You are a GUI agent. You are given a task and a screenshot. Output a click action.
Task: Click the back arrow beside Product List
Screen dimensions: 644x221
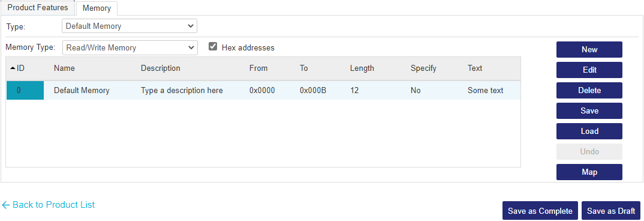6,205
